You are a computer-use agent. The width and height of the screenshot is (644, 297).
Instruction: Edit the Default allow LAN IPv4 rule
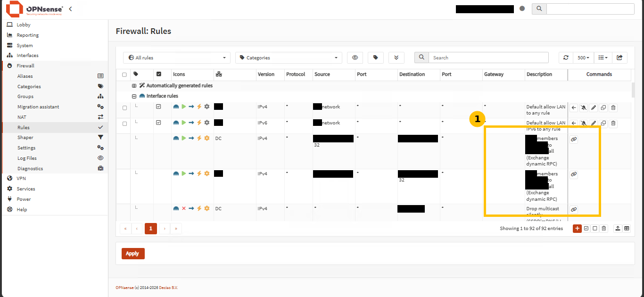(594, 107)
